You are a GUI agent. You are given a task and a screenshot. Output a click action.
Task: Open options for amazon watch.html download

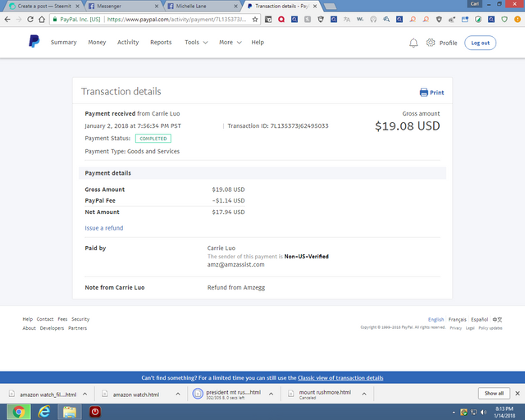pos(178,395)
